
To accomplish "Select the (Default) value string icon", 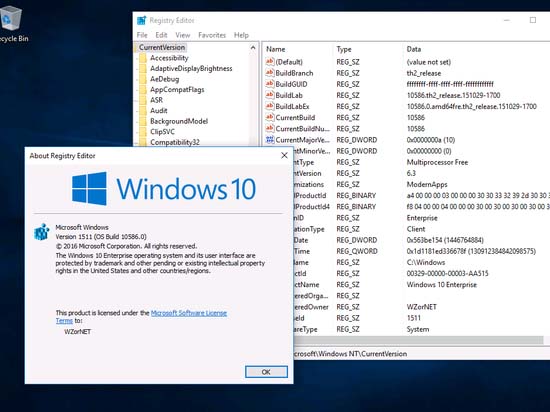I will 269,62.
